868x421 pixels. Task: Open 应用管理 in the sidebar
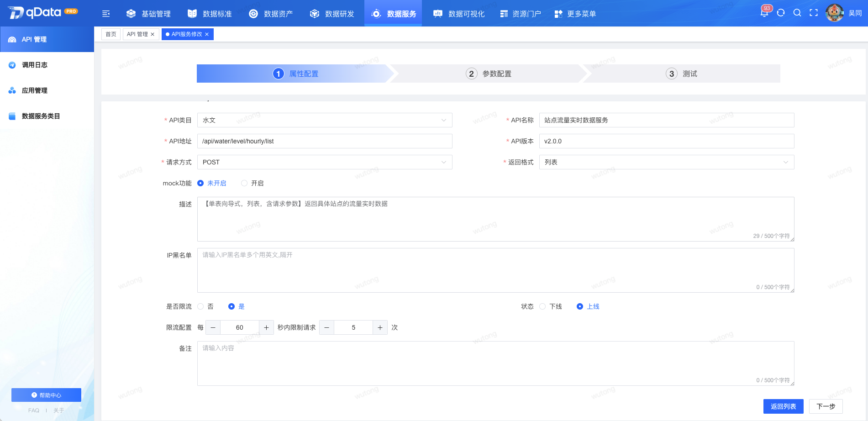(x=47, y=91)
